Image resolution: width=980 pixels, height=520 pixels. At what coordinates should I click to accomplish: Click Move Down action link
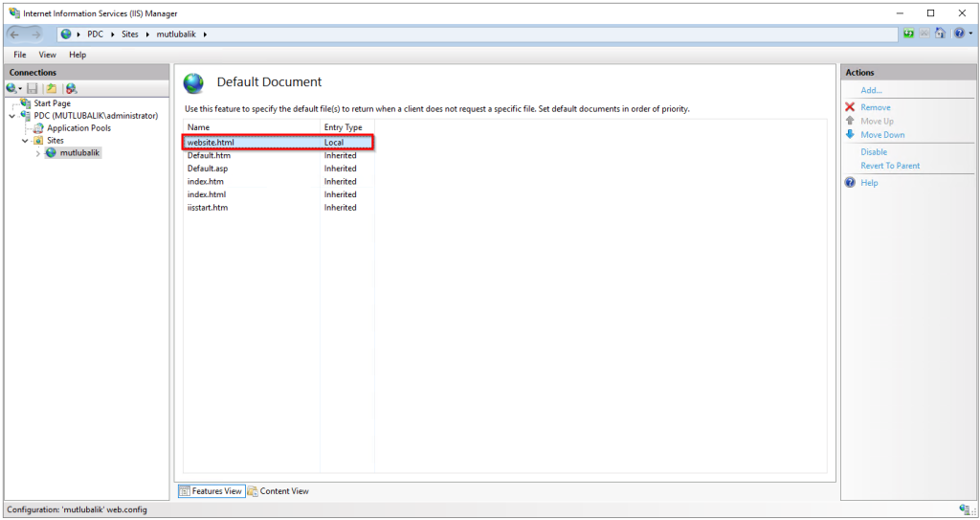click(x=882, y=134)
